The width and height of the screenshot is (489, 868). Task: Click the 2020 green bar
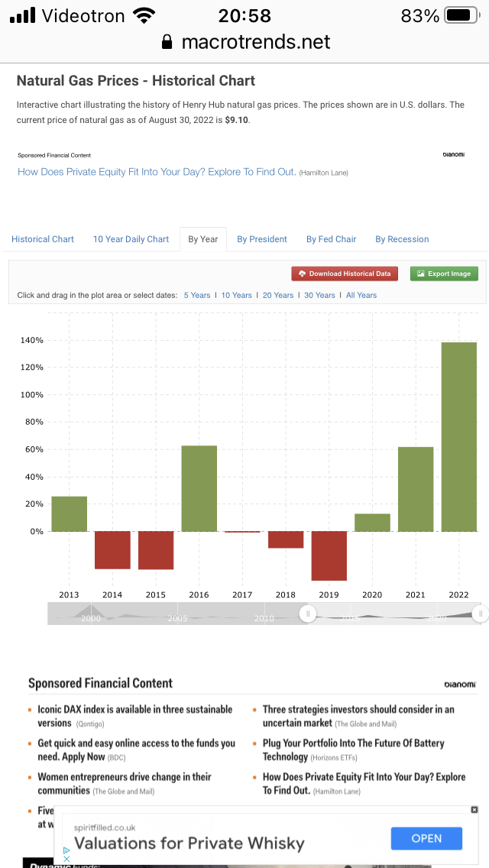[x=372, y=523]
